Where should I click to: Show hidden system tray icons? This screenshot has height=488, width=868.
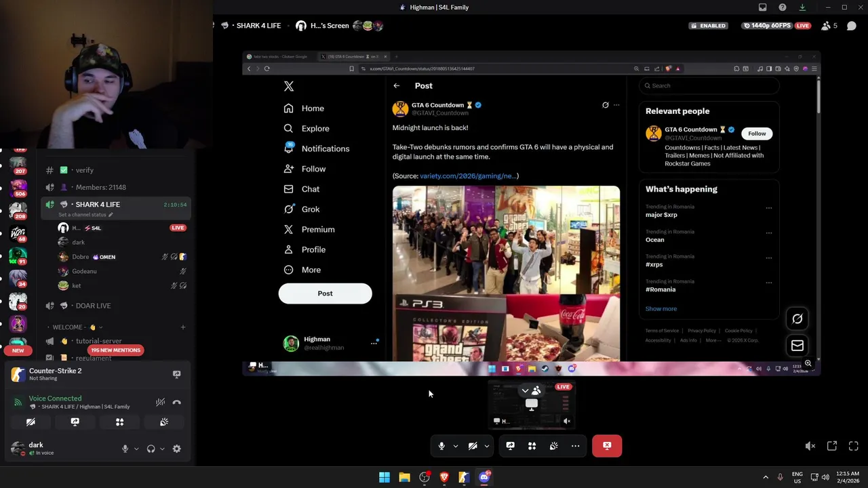(x=766, y=477)
